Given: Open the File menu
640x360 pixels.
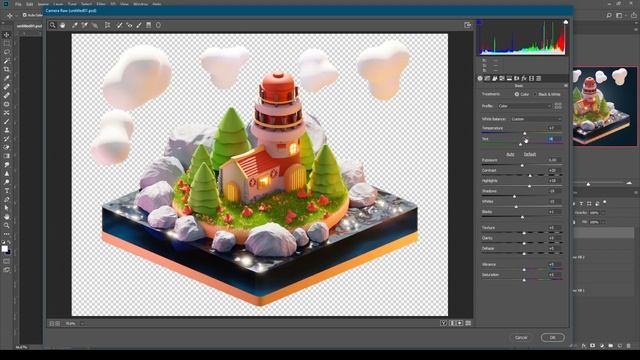Looking at the screenshot, I should point(18,4).
